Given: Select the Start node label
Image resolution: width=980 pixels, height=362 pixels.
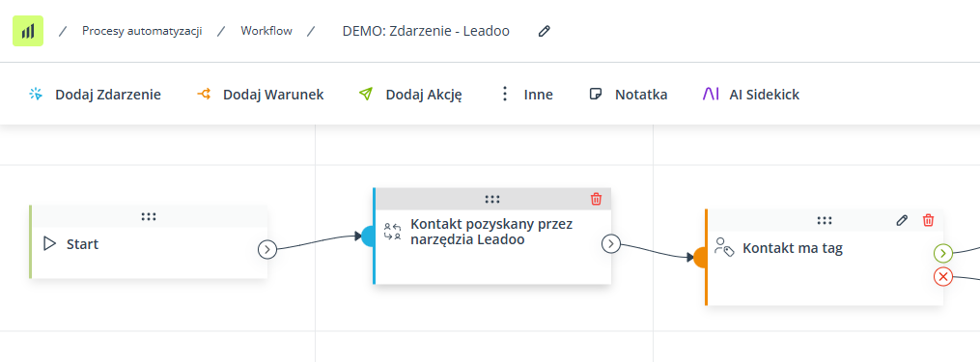Looking at the screenshot, I should (x=82, y=244).
